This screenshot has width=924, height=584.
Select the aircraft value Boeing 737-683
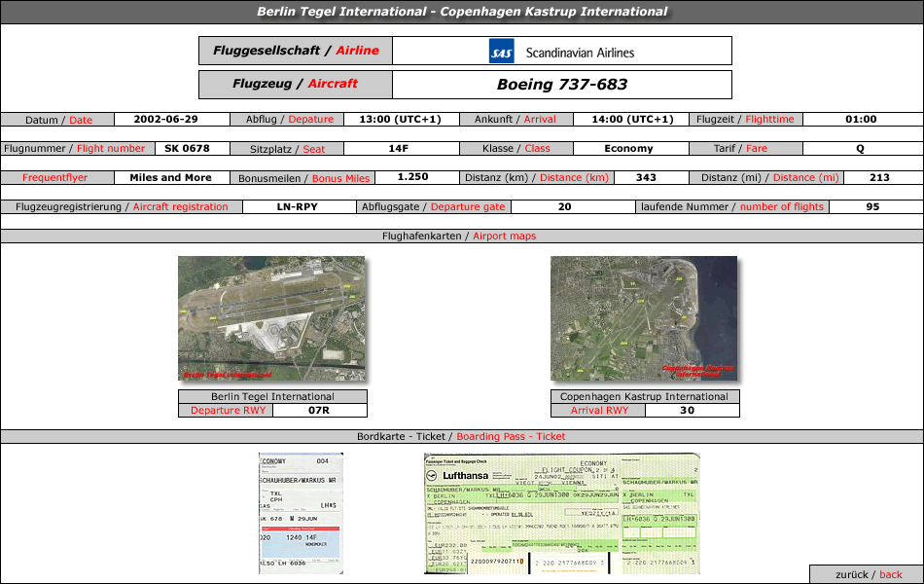pos(562,85)
